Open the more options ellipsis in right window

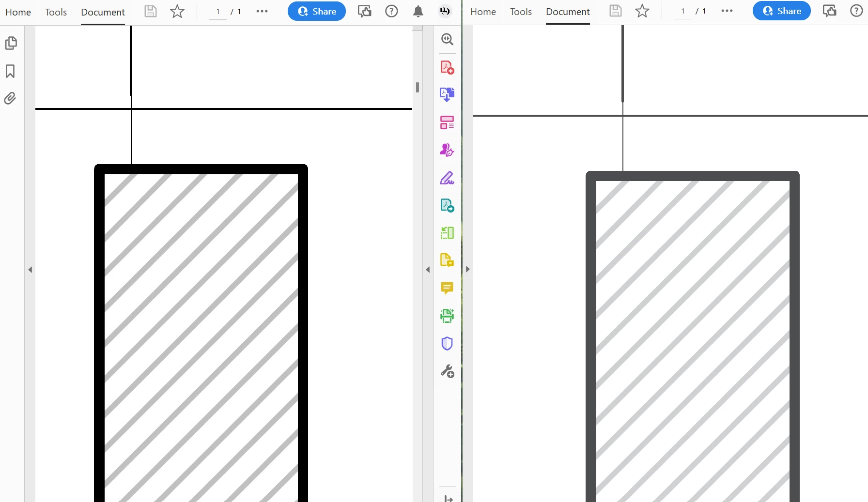[727, 11]
